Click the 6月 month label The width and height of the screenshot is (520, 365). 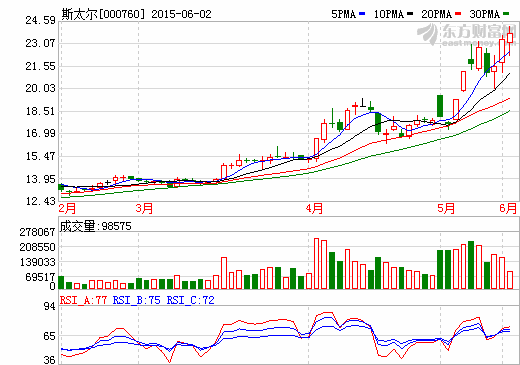(x=508, y=208)
